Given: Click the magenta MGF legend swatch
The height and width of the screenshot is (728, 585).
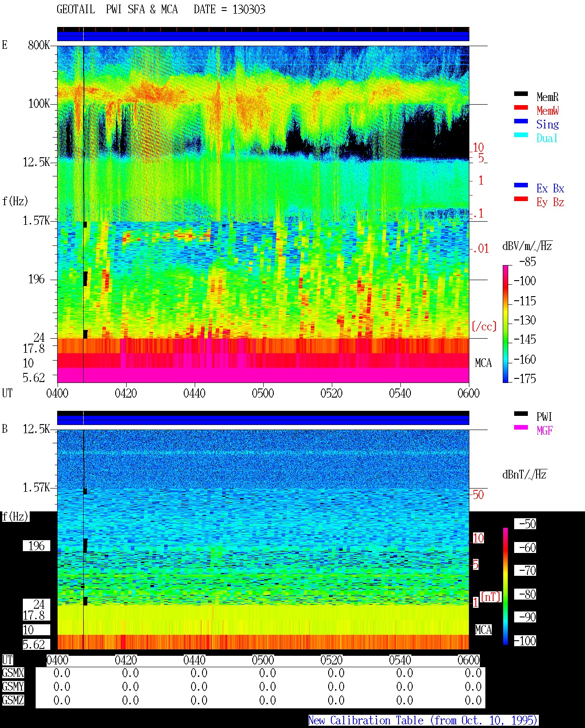Looking at the screenshot, I should [521, 428].
